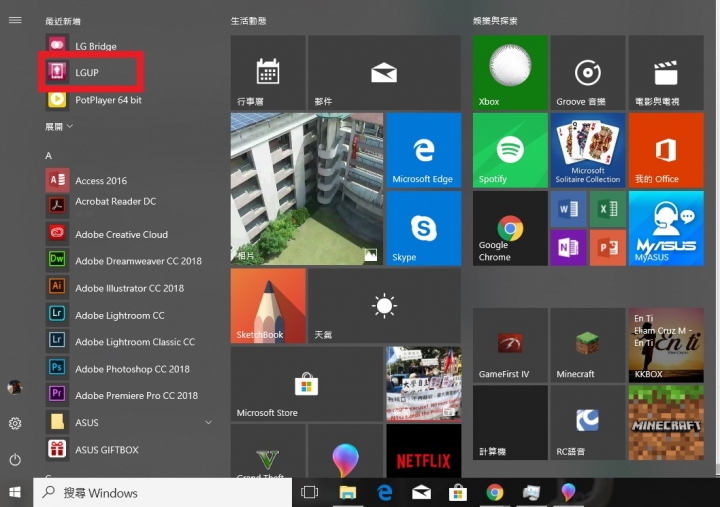Viewport: 720px width, 507px height.
Task: Launch the Spotify tile
Action: tap(510, 150)
